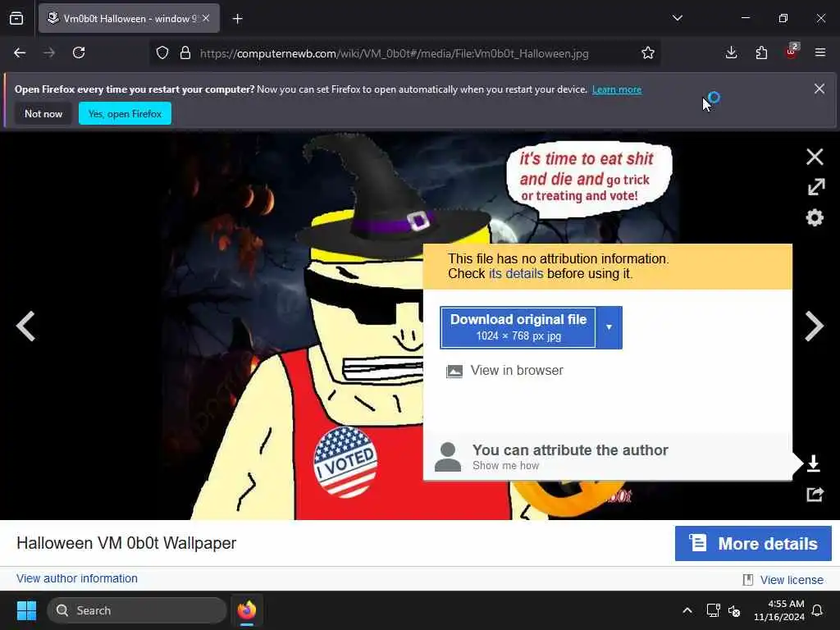Open the muted volume tray icon

734,610
